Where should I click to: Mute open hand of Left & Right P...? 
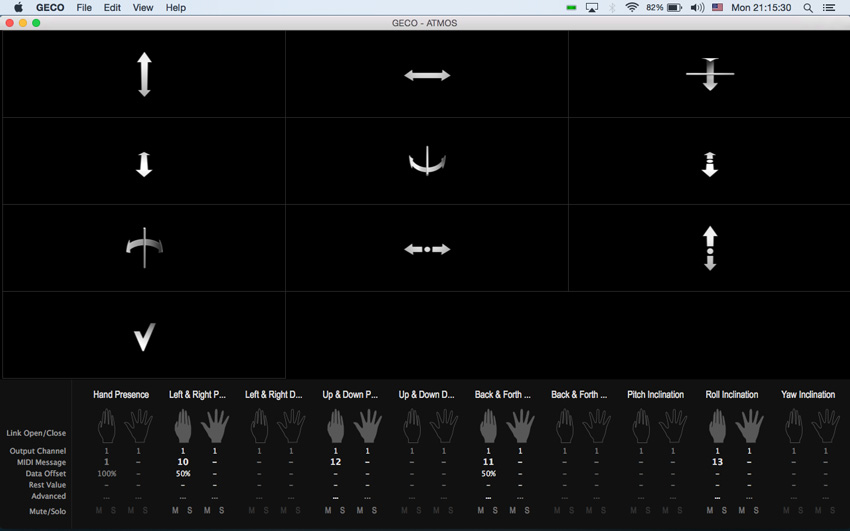(207, 510)
